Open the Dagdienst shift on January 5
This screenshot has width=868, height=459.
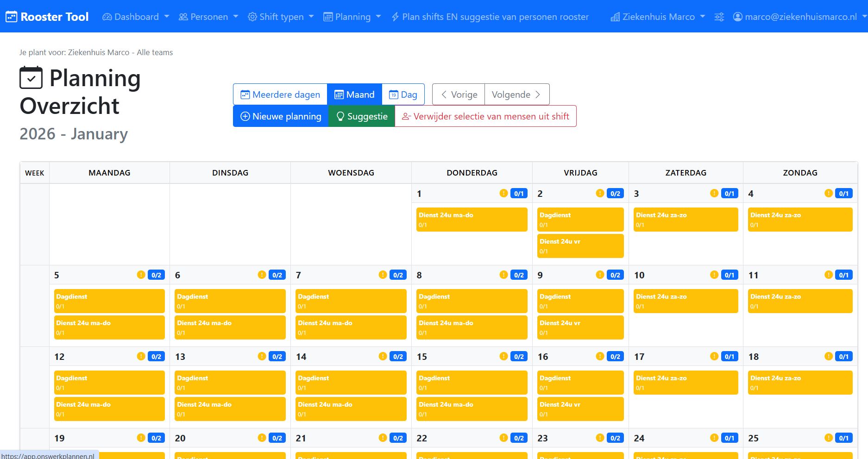(109, 301)
